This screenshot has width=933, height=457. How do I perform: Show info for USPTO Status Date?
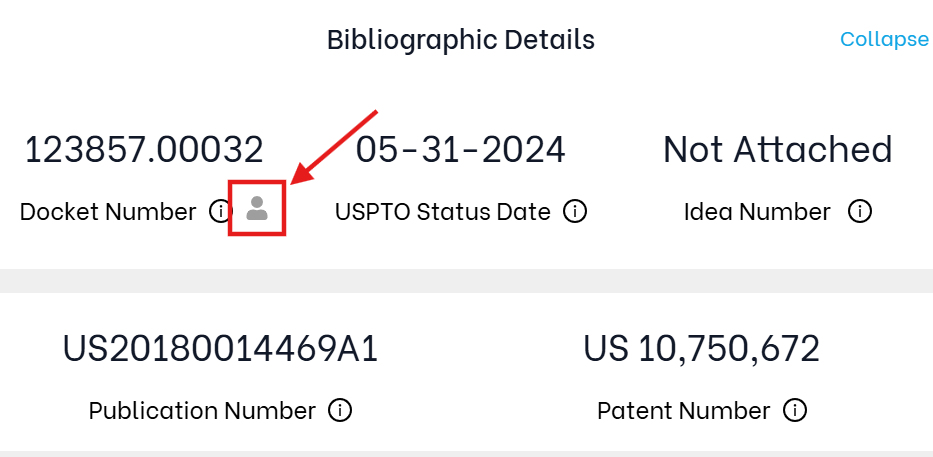pyautogui.click(x=575, y=211)
